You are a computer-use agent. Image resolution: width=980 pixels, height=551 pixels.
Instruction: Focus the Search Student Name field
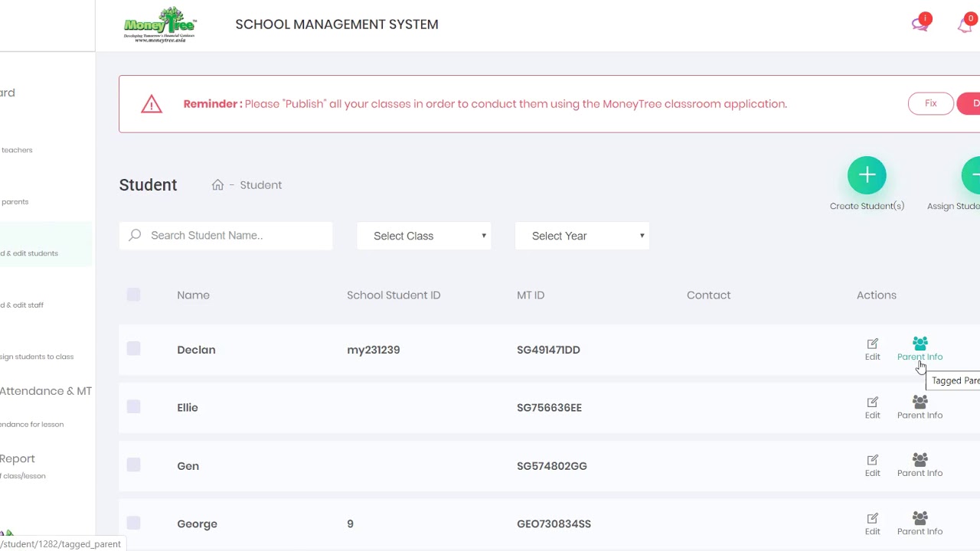coord(226,236)
